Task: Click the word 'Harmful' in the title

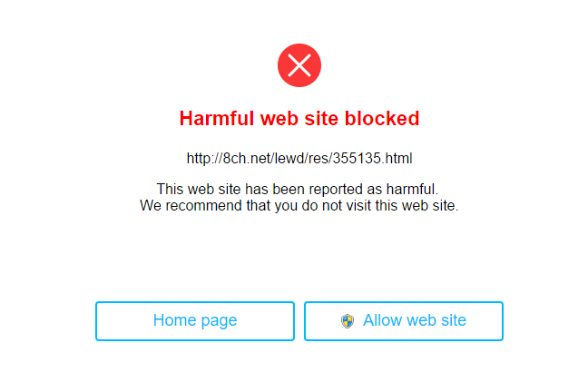Action: 217,119
